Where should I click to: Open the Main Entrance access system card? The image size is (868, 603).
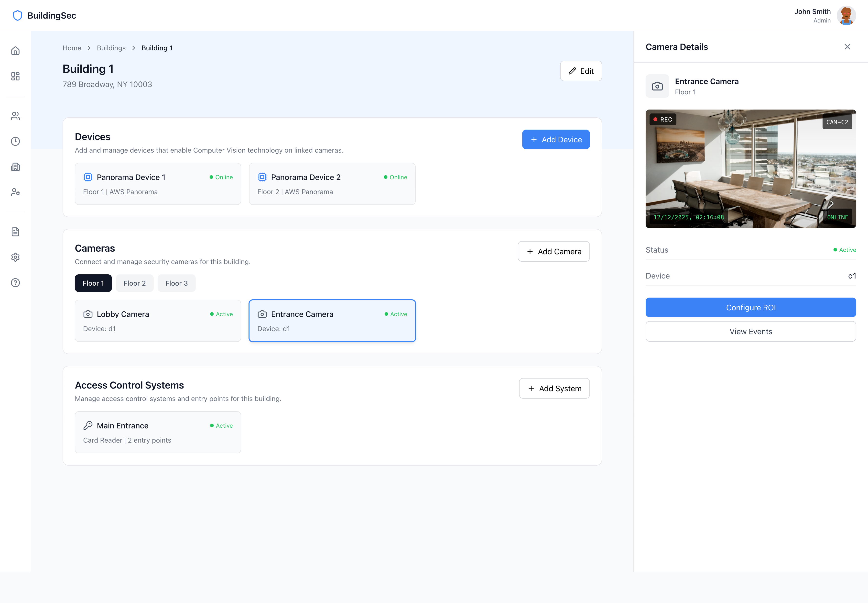(158, 432)
